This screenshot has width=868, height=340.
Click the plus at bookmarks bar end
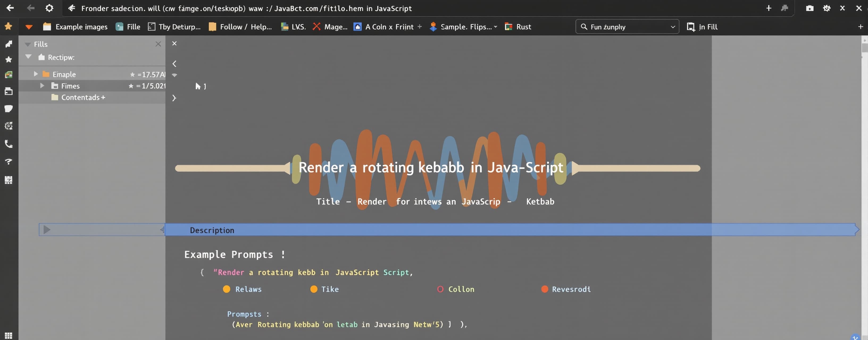click(860, 27)
